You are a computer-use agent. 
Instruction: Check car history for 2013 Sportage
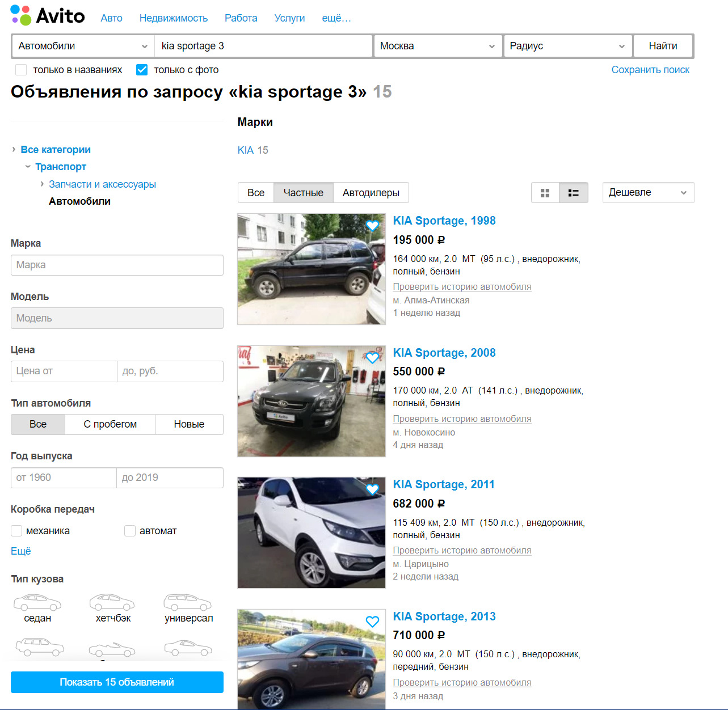click(x=462, y=683)
